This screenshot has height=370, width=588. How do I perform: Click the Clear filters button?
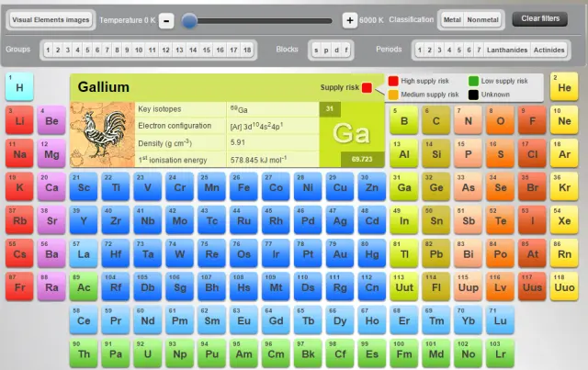click(x=540, y=18)
